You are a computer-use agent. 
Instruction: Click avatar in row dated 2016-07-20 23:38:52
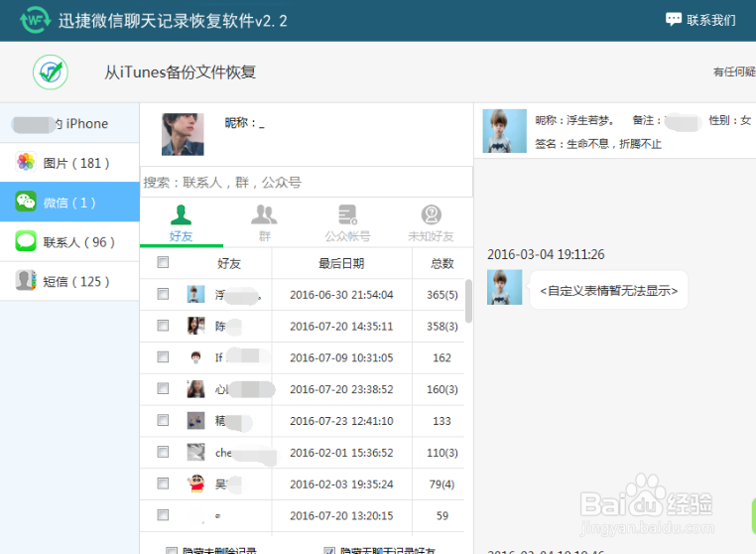[x=195, y=389]
